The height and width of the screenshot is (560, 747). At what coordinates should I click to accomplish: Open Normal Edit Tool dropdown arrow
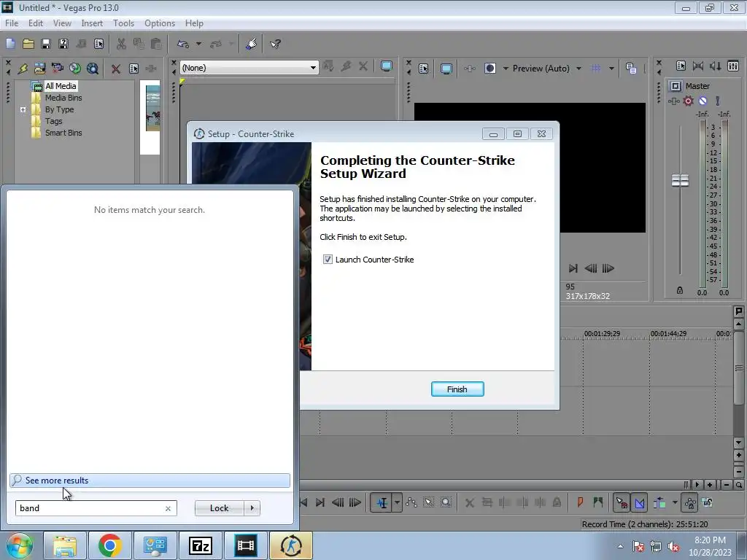(x=397, y=502)
